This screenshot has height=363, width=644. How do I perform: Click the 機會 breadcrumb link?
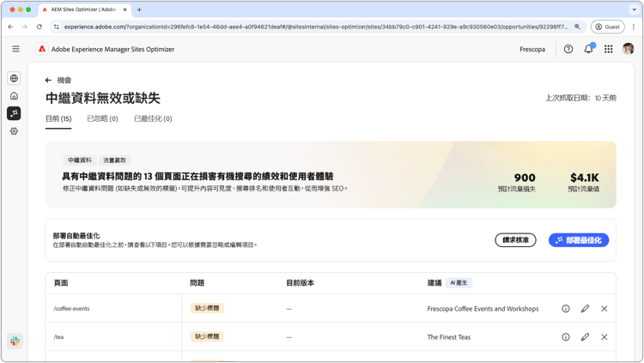point(64,80)
